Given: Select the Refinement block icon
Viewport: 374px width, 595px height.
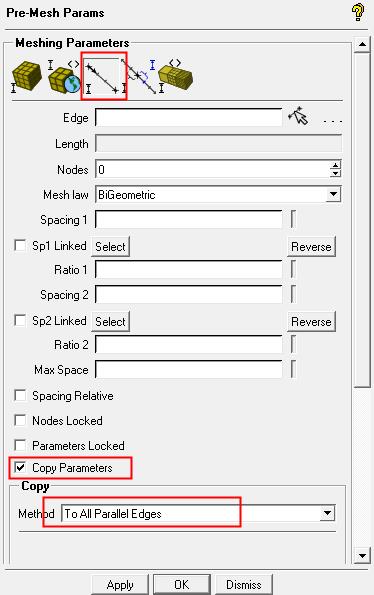Looking at the screenshot, I should pos(175,76).
